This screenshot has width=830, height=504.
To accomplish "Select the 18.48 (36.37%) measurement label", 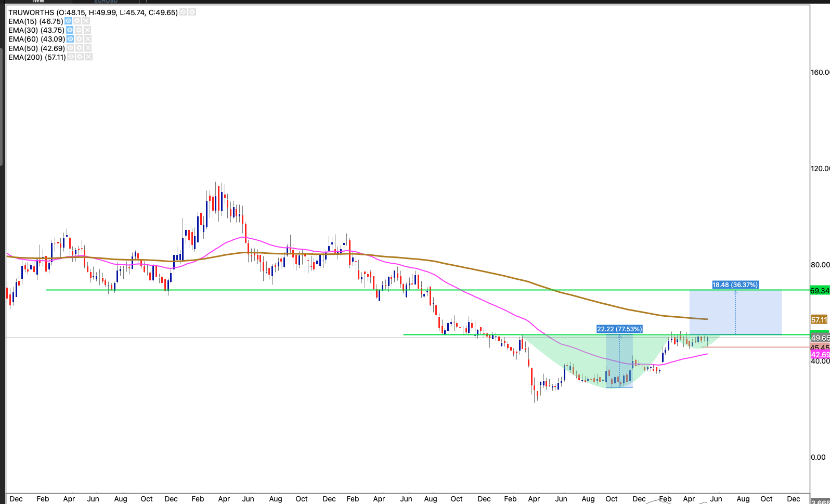I will tap(735, 285).
